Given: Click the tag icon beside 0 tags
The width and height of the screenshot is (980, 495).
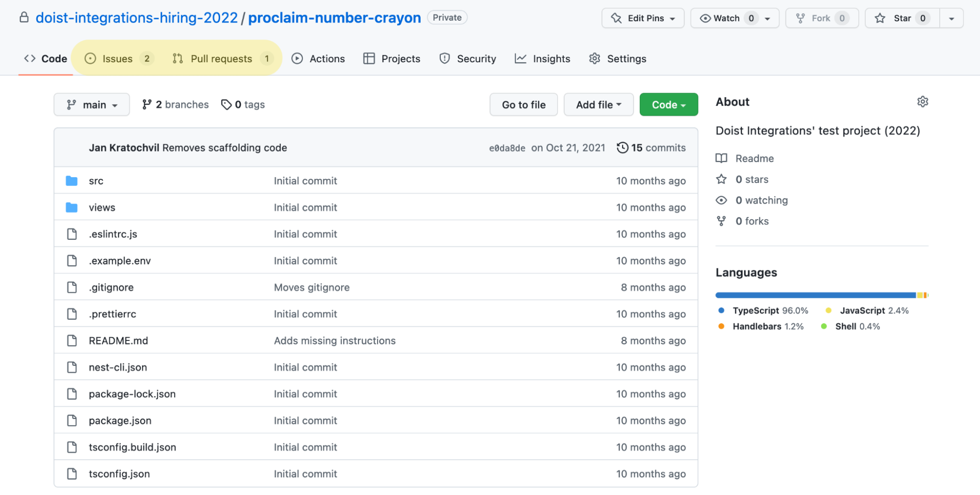Looking at the screenshot, I should tap(226, 104).
